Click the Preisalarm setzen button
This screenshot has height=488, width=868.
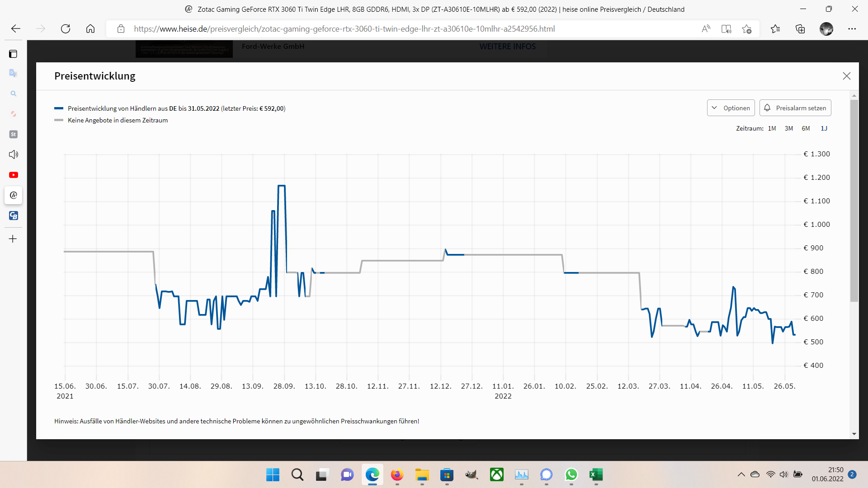pyautogui.click(x=795, y=108)
